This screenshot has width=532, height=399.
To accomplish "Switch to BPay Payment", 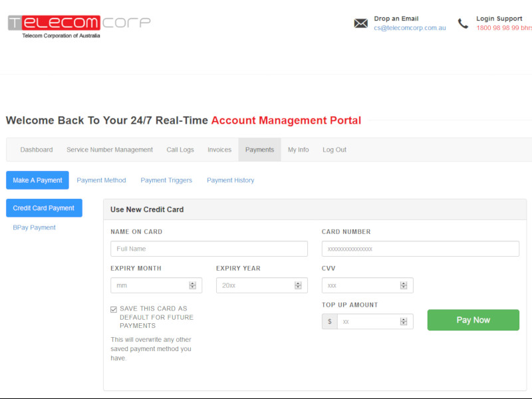I will [x=34, y=227].
